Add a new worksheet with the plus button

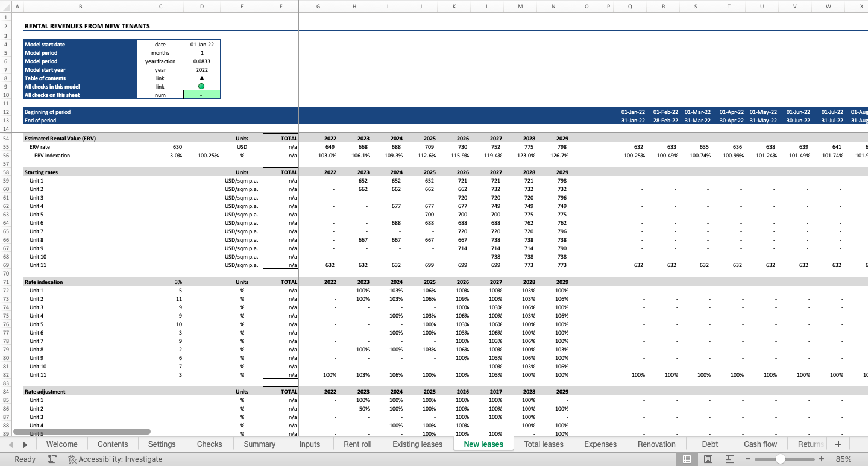click(x=838, y=444)
